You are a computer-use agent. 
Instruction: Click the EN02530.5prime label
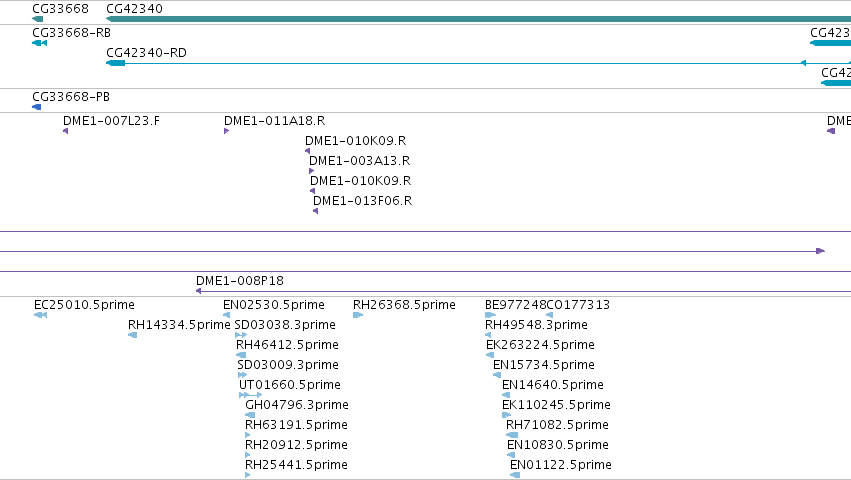point(274,305)
